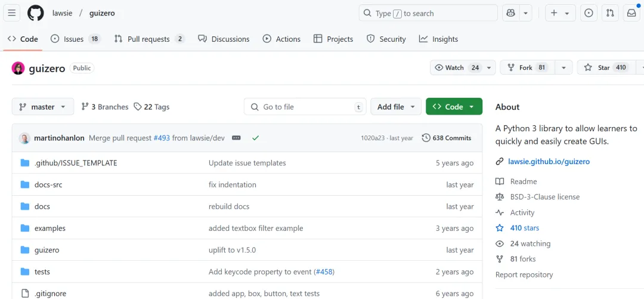The height and width of the screenshot is (299, 644).
Task: Switch to the Insights tab
Action: [438, 39]
